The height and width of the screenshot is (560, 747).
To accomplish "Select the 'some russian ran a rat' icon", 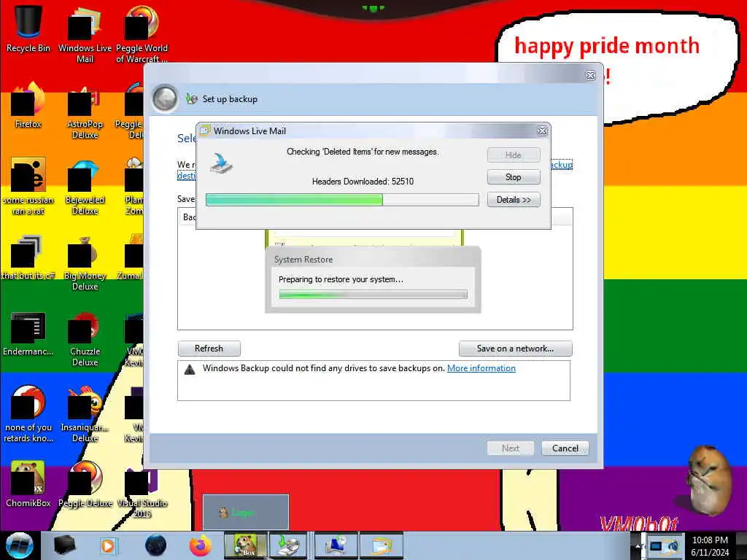I will click(x=28, y=187).
